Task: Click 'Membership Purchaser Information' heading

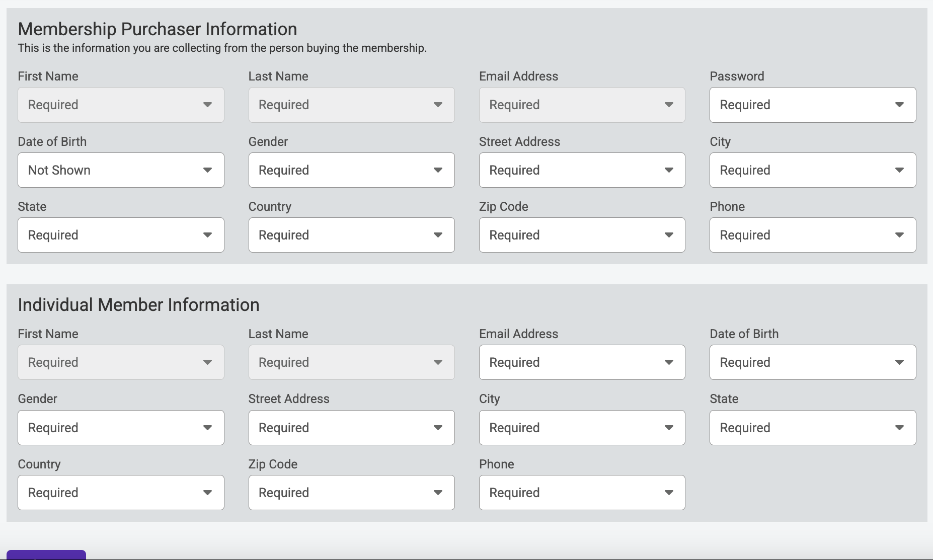Action: click(x=158, y=29)
